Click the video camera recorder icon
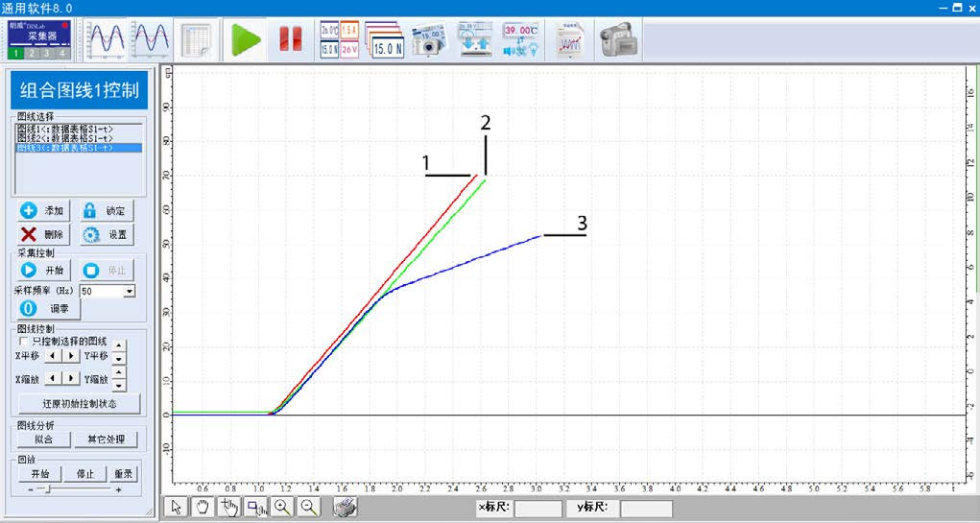 (619, 39)
